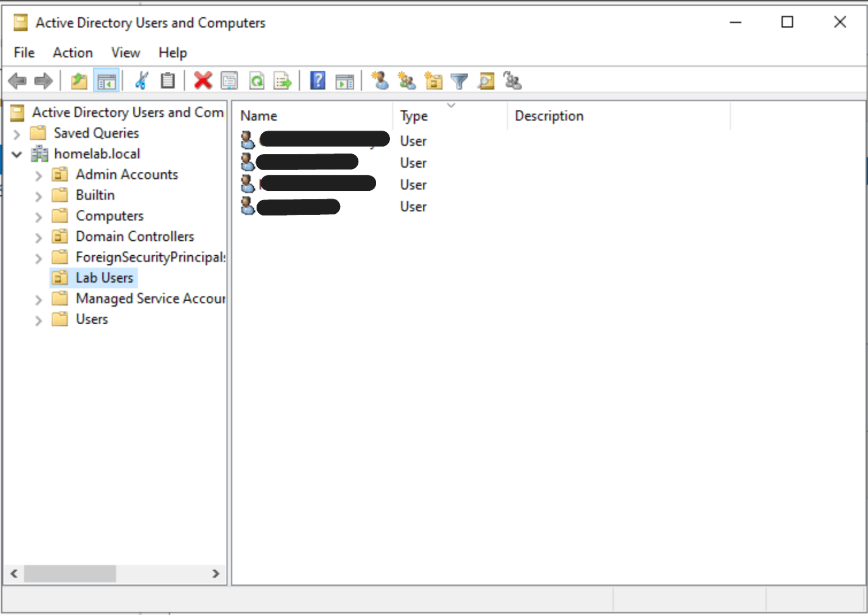Open filter options funnel icon

click(459, 81)
